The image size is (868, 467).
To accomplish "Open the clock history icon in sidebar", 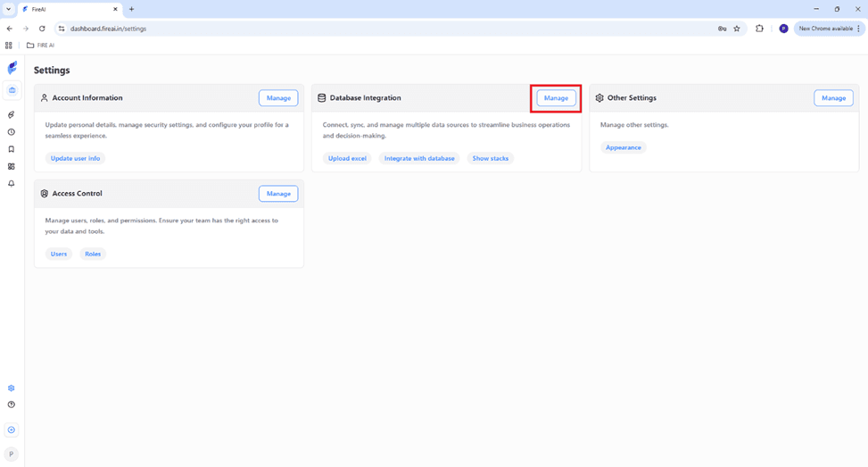I will 12,132.
